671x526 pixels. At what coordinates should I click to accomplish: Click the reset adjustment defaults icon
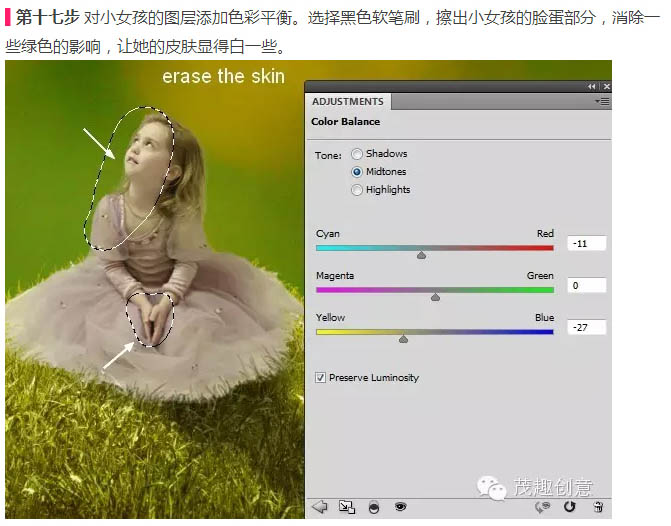(x=570, y=507)
